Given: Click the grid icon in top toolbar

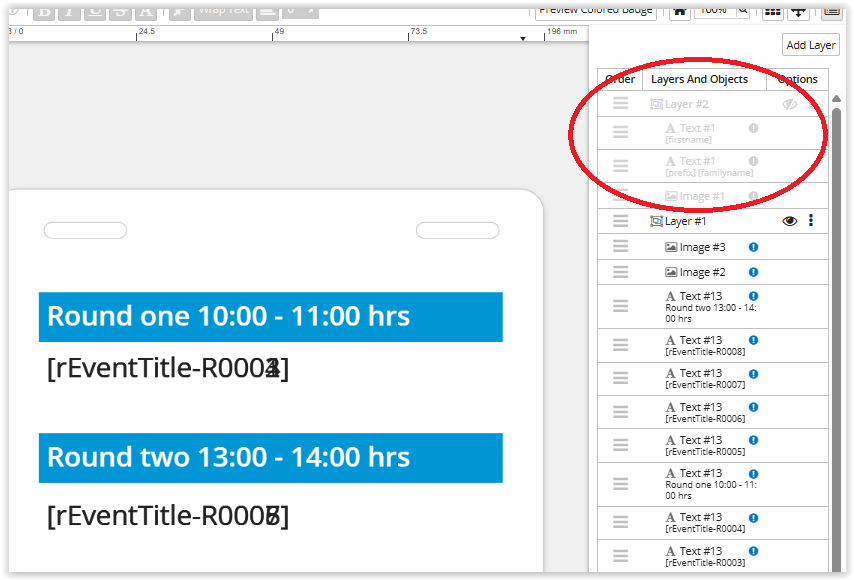Looking at the screenshot, I should point(772,10).
